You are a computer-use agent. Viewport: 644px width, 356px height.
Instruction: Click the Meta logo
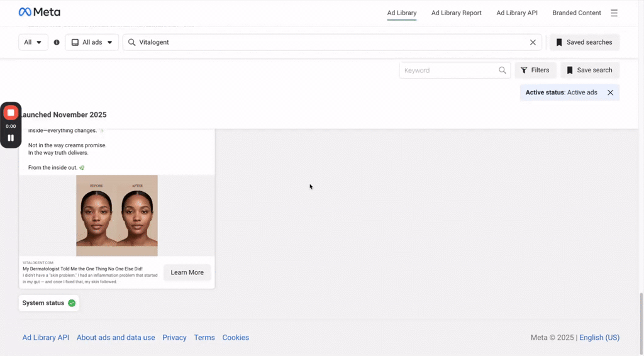click(x=40, y=13)
